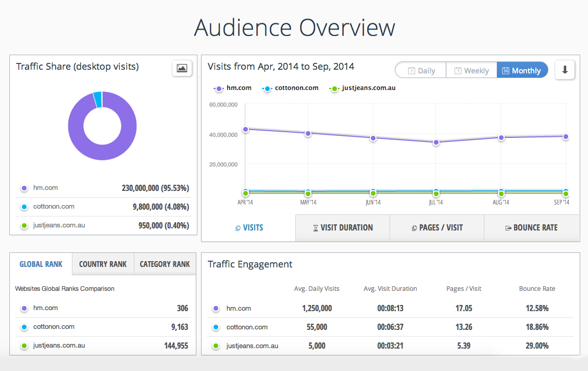
Task: Click cottonon.com pages per visit 13.26
Action: pos(464,327)
